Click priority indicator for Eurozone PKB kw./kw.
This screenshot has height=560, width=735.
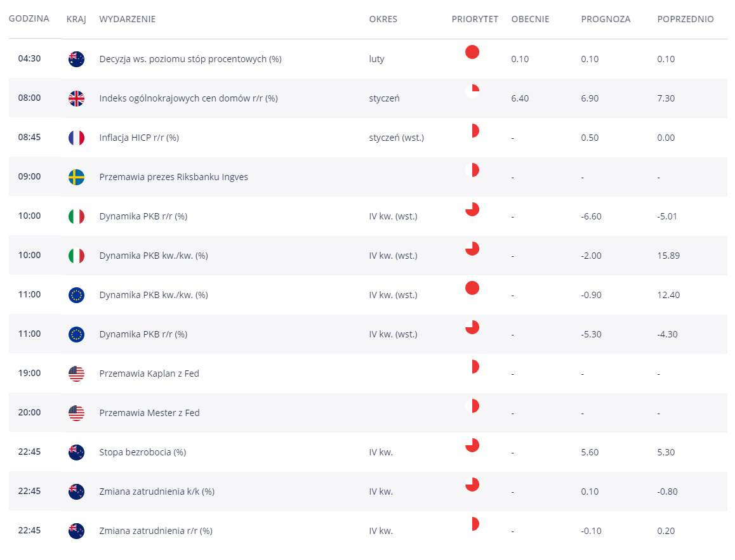pos(472,288)
